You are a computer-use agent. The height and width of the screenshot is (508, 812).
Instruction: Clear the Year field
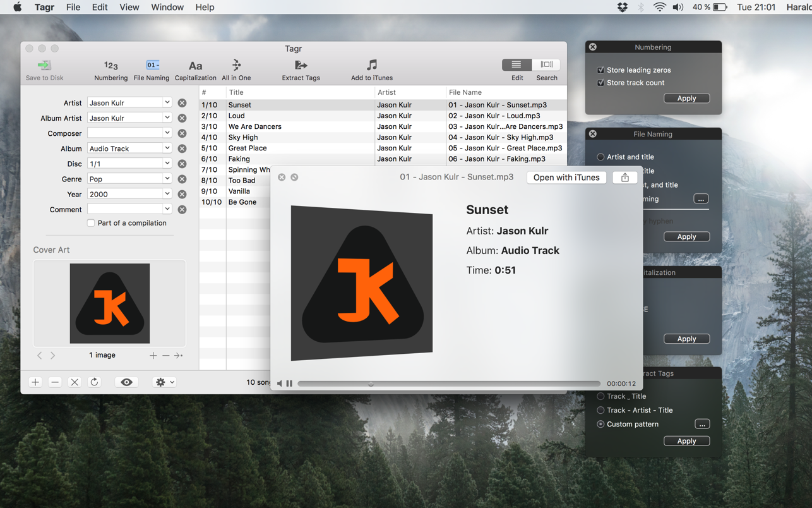tap(182, 195)
